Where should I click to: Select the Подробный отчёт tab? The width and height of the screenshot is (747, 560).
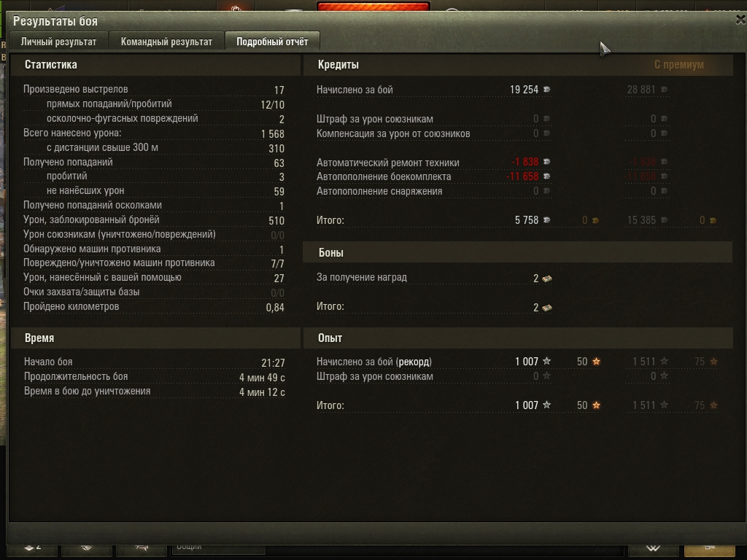[x=272, y=42]
